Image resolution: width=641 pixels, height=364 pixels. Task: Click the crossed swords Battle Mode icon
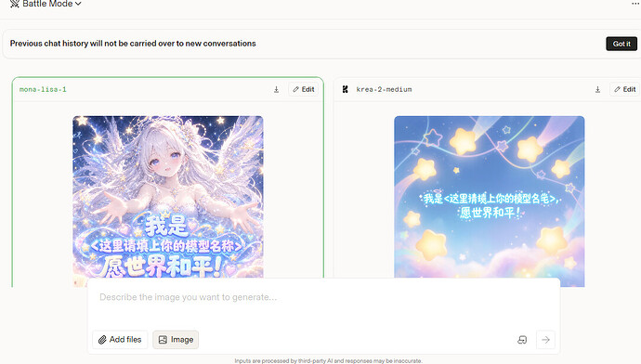(15, 4)
